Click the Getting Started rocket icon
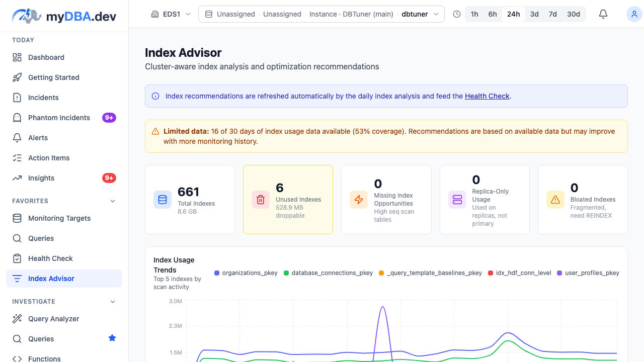644x362 pixels. (x=17, y=77)
